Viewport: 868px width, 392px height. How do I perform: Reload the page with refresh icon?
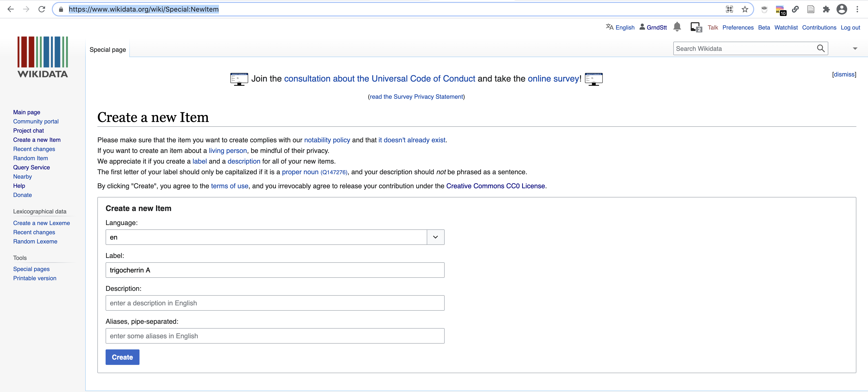(x=42, y=9)
